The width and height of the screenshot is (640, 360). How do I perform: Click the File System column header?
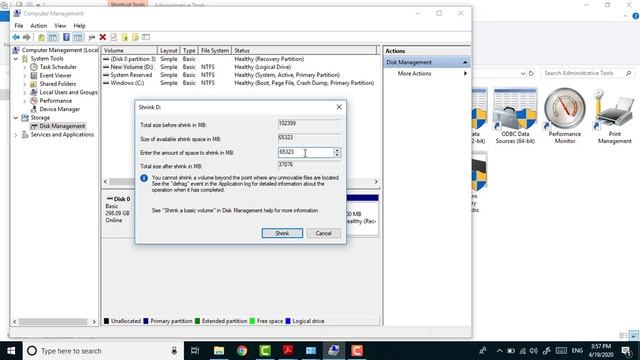click(x=215, y=50)
